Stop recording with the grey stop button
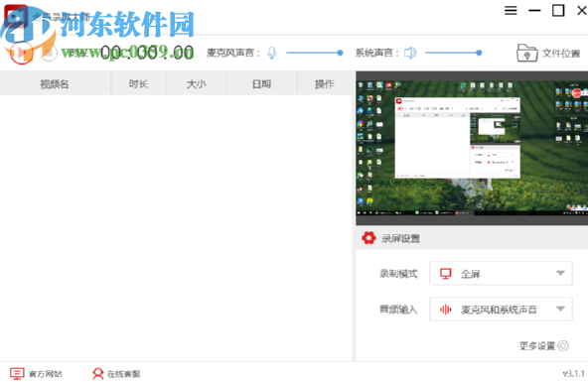This screenshot has height=382, width=588. pos(49,53)
